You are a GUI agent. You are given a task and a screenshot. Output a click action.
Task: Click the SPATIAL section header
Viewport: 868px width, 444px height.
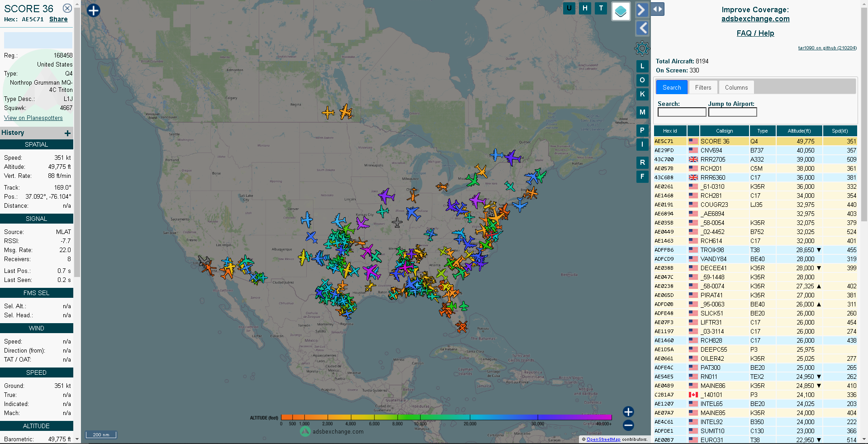point(37,144)
